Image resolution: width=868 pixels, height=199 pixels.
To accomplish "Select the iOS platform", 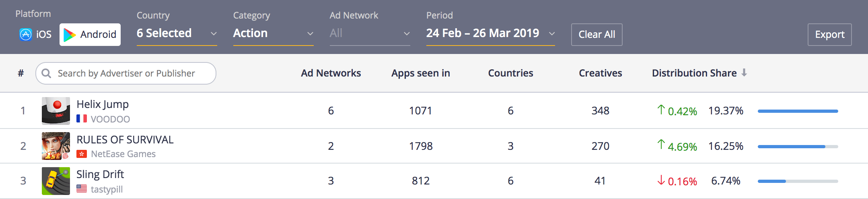I will point(35,35).
